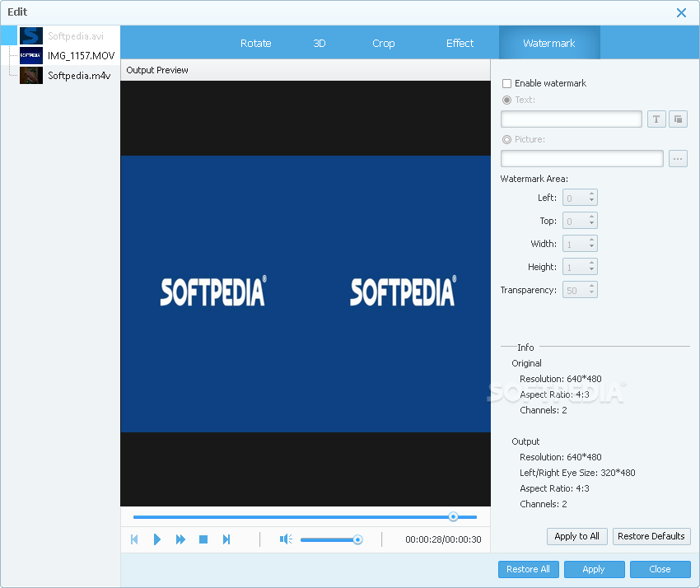Viewport: 700px width, 588px height.
Task: Click the Left value field
Action: point(575,198)
